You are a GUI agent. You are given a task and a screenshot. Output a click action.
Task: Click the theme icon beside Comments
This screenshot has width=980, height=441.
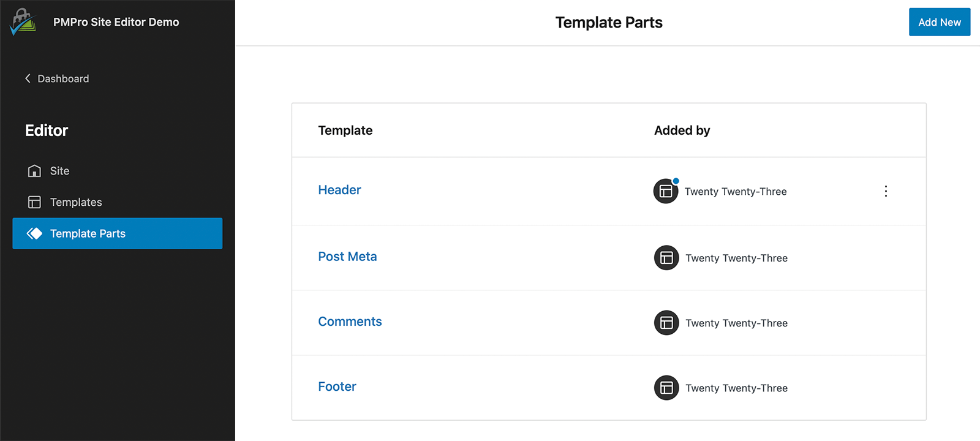[x=666, y=323]
